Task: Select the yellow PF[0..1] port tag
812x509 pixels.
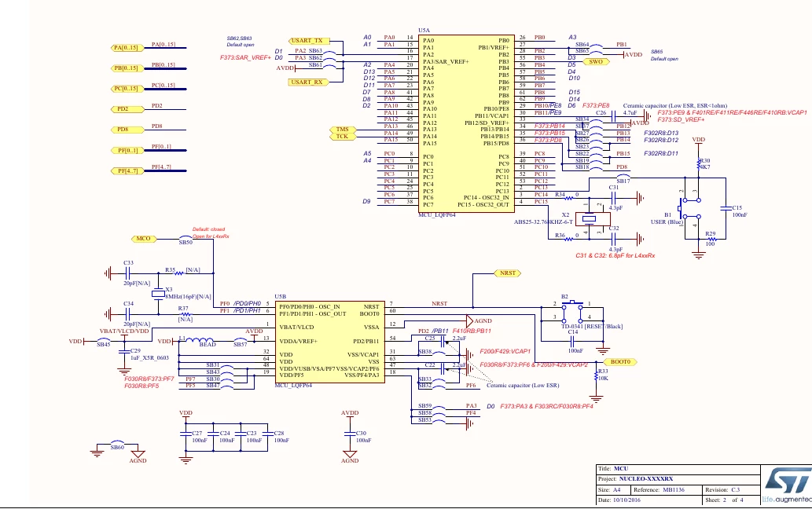Action: pos(127,151)
